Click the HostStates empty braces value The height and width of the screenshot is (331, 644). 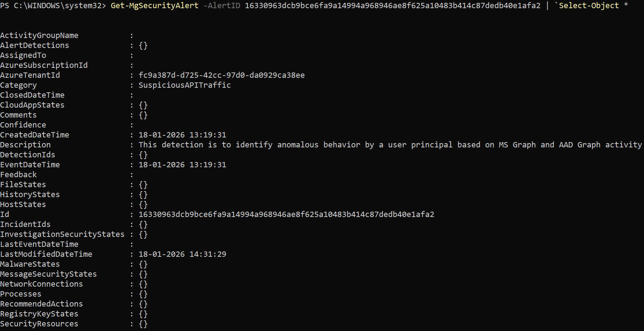point(143,205)
